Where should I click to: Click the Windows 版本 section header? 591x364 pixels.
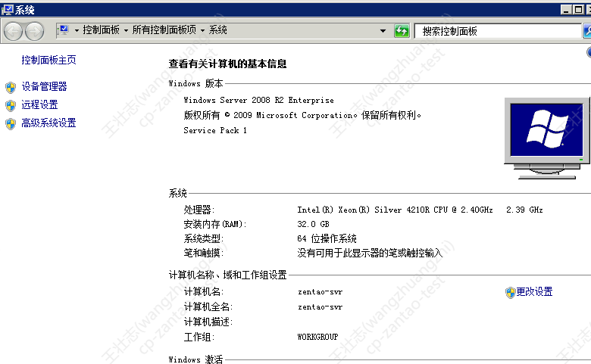195,83
